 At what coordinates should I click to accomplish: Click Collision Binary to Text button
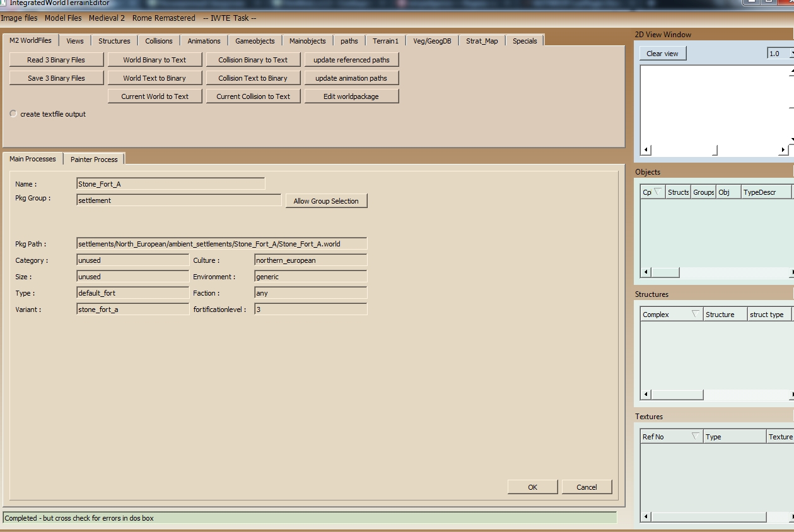pos(253,60)
